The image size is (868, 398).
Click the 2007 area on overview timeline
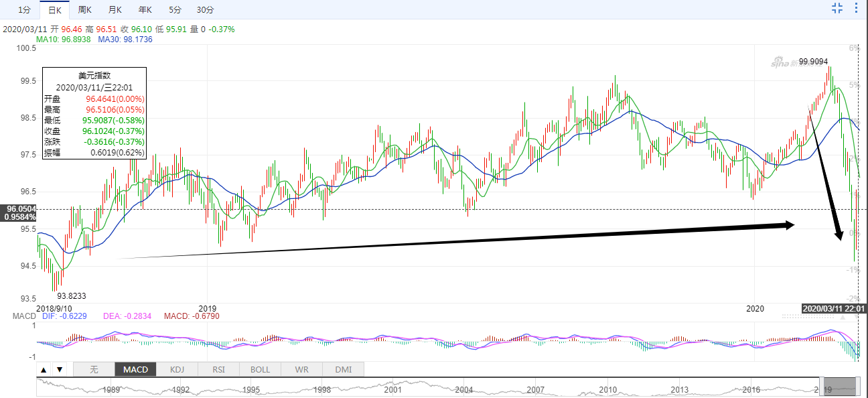(535, 389)
